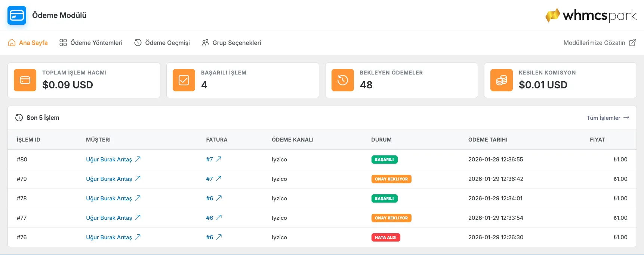Go to Grup Seçenekleri tab
This screenshot has width=644, height=255.
pos(231,43)
